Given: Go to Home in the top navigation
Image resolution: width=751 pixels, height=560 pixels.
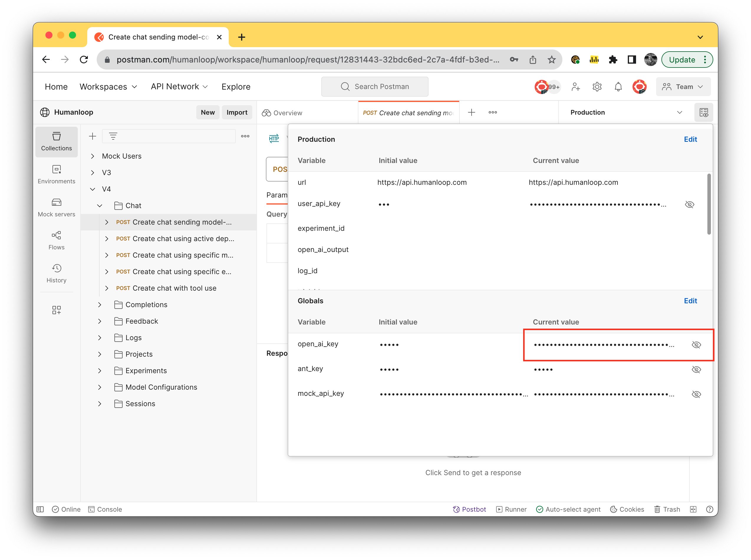Looking at the screenshot, I should tap(56, 86).
